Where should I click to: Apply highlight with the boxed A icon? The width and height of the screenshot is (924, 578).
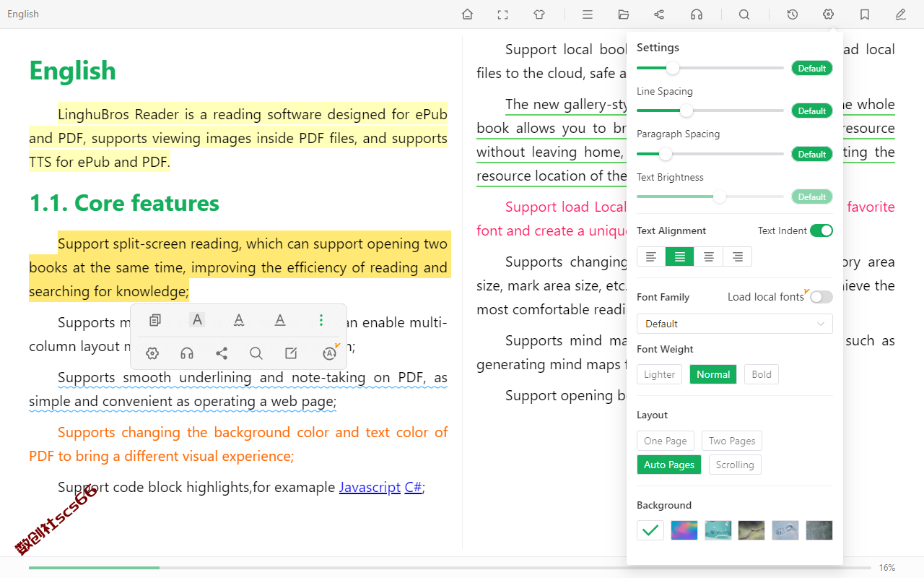coord(197,320)
